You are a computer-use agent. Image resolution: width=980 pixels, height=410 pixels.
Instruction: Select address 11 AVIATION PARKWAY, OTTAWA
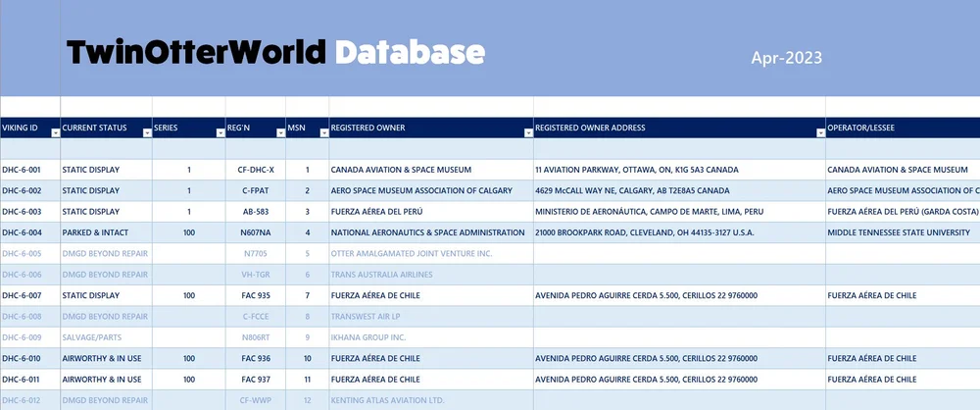pos(679,170)
